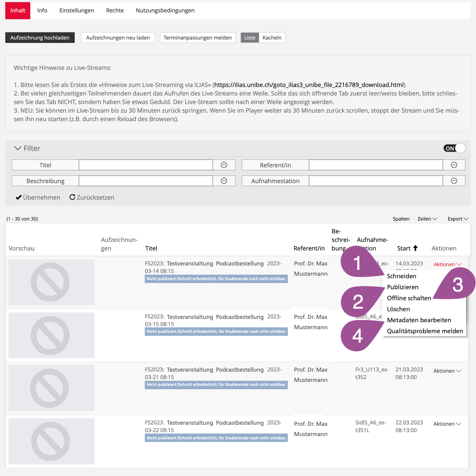Click Aufzeichnung hochladen button
This screenshot has height=476, width=476.
click(40, 38)
